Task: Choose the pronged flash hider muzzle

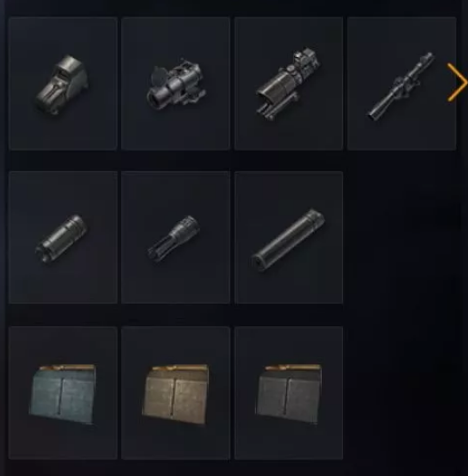Action: coord(176,237)
